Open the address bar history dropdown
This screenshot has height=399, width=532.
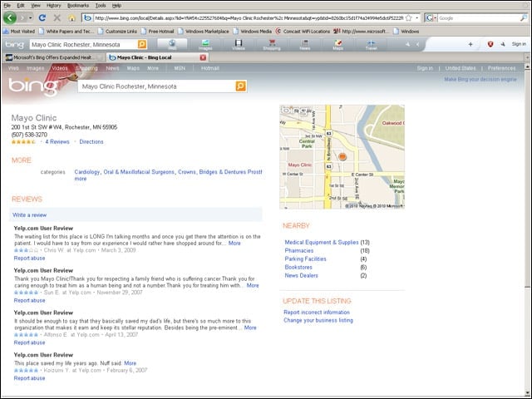[417, 17]
